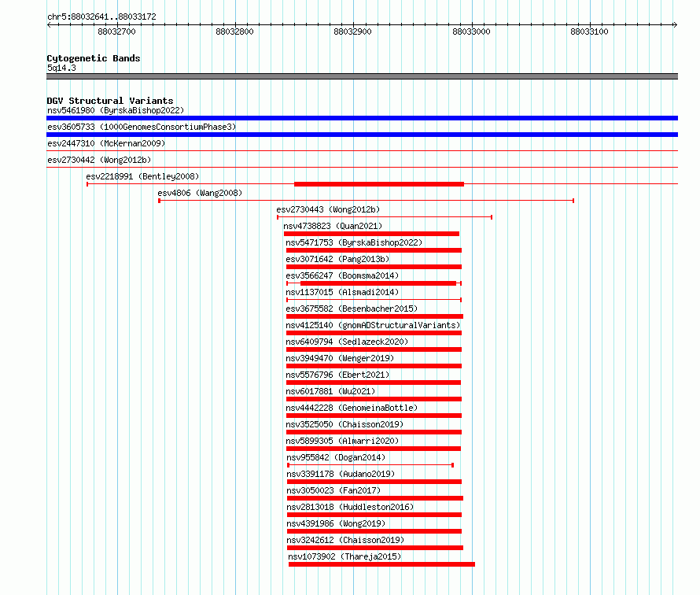
Task: Click the Cytogenetic Bands track title
Action: point(94,58)
